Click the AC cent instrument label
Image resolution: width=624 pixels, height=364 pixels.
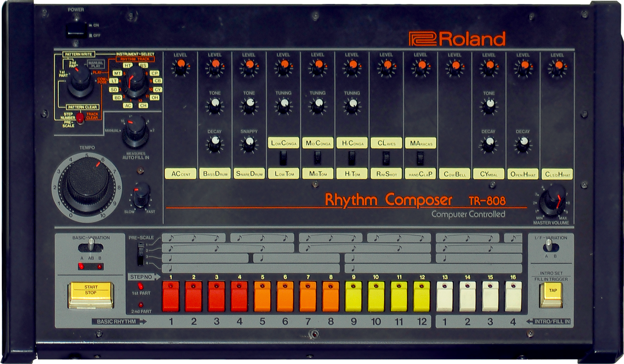(x=181, y=174)
